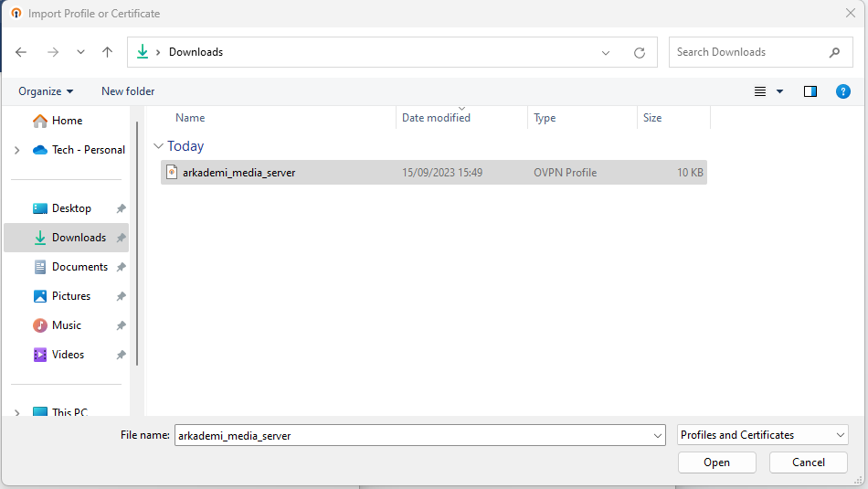Click the pin icon next to Videos

[x=121, y=356]
